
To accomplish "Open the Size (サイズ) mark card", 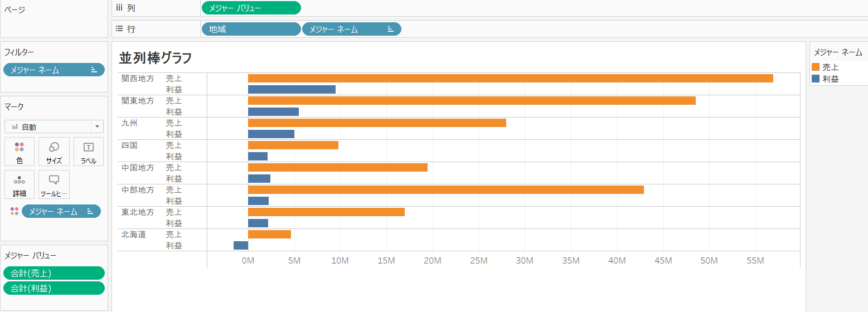I will click(54, 152).
